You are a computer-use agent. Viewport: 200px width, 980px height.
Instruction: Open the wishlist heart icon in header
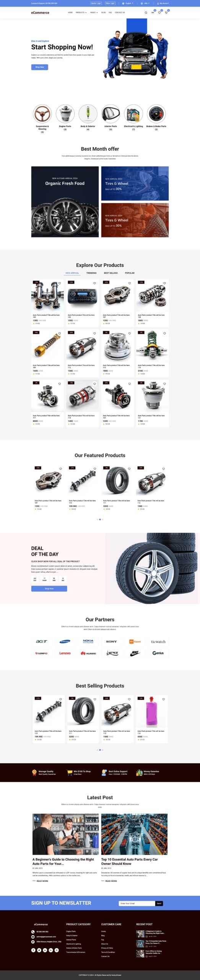click(159, 13)
